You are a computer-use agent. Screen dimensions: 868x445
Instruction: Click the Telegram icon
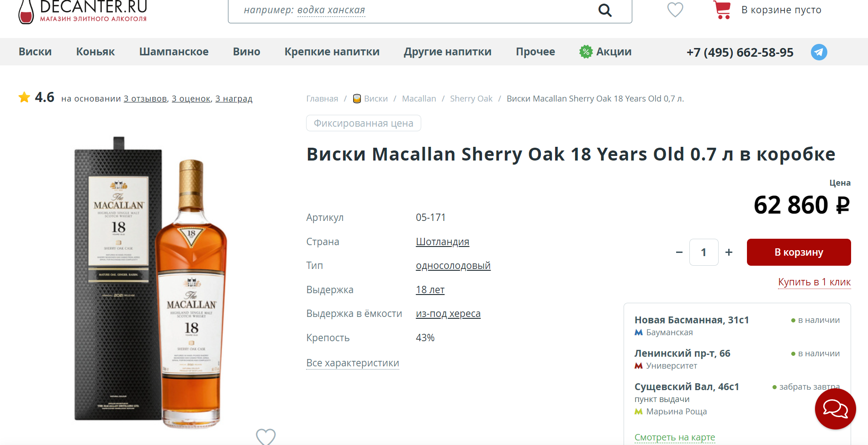pyautogui.click(x=819, y=52)
